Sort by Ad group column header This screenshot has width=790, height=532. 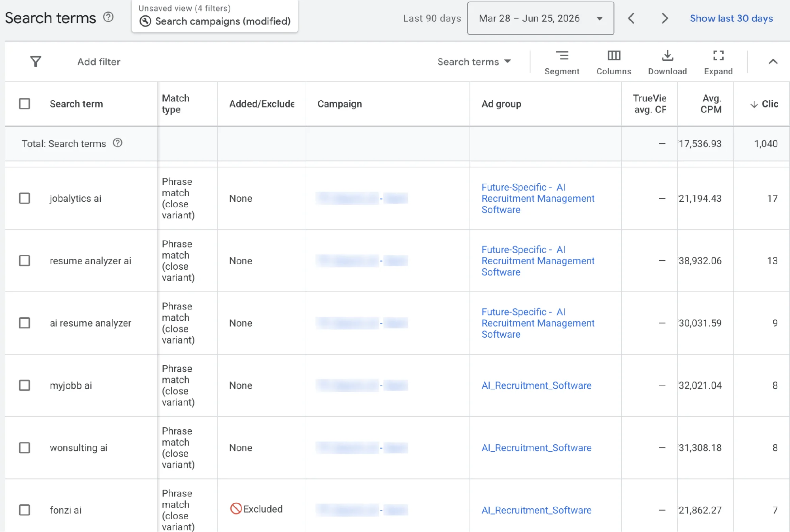[501, 104]
